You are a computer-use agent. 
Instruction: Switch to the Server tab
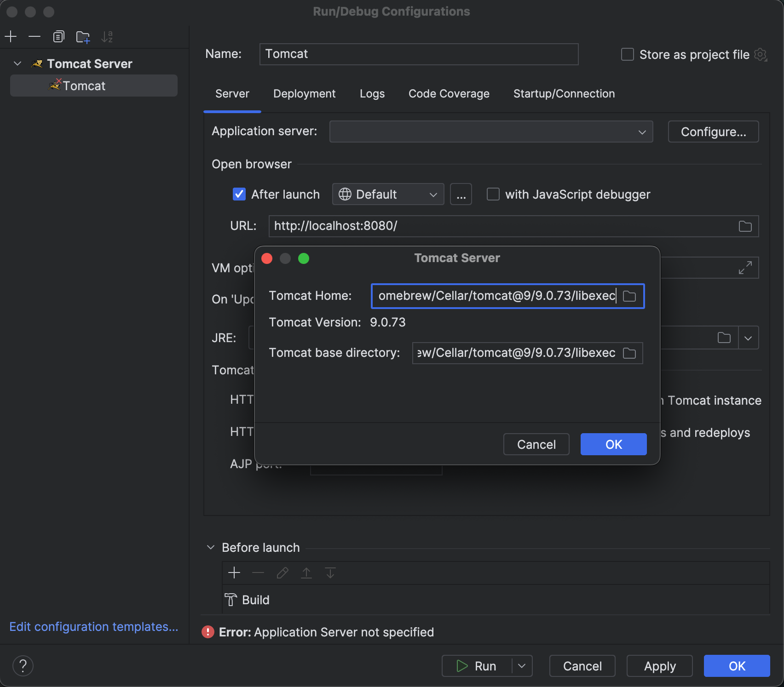click(232, 94)
